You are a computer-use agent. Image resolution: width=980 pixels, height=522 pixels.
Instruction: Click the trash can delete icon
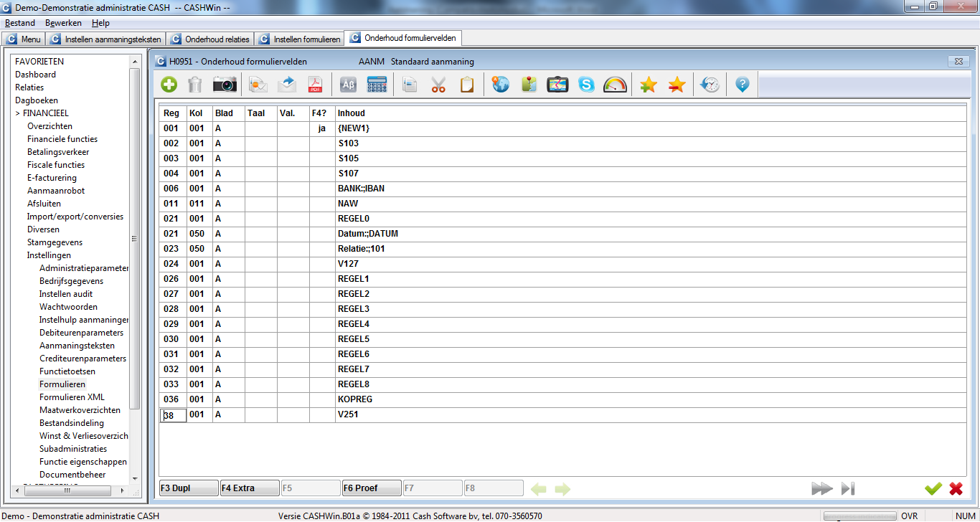[x=194, y=85]
